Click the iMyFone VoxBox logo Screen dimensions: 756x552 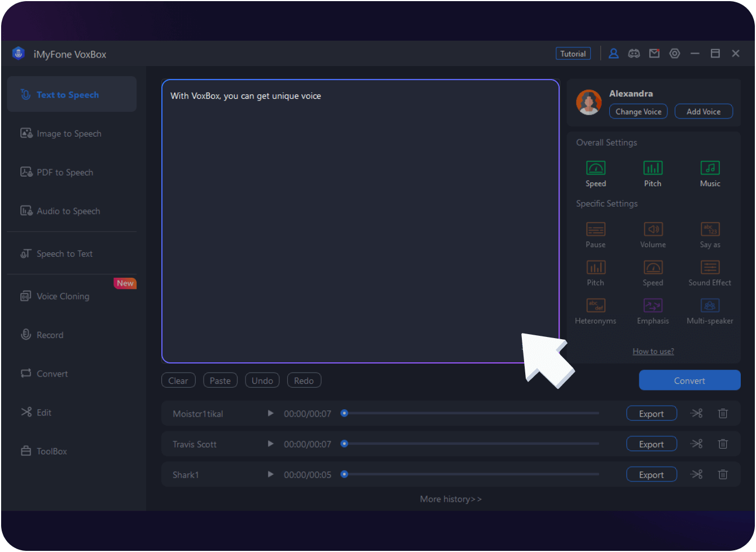pos(19,54)
